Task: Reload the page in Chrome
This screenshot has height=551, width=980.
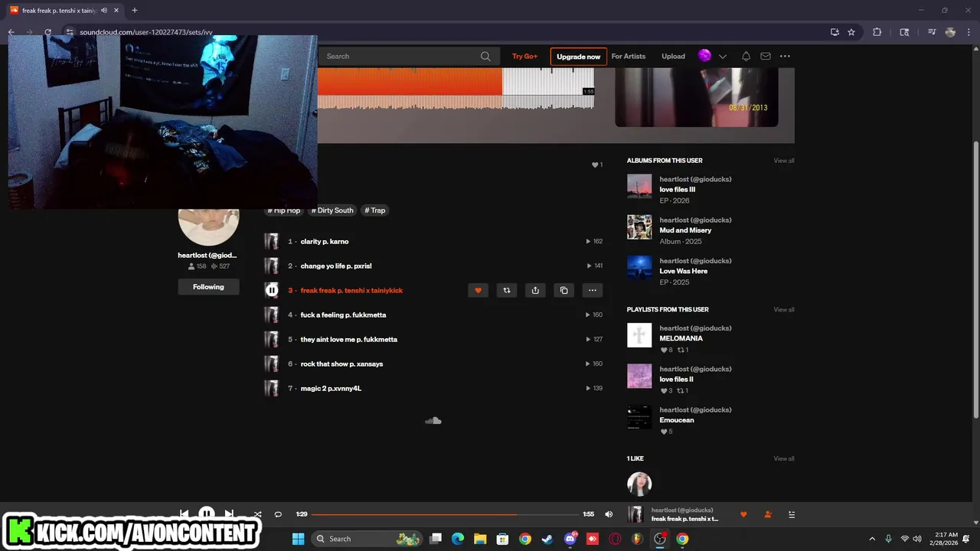Action: pyautogui.click(x=47, y=32)
